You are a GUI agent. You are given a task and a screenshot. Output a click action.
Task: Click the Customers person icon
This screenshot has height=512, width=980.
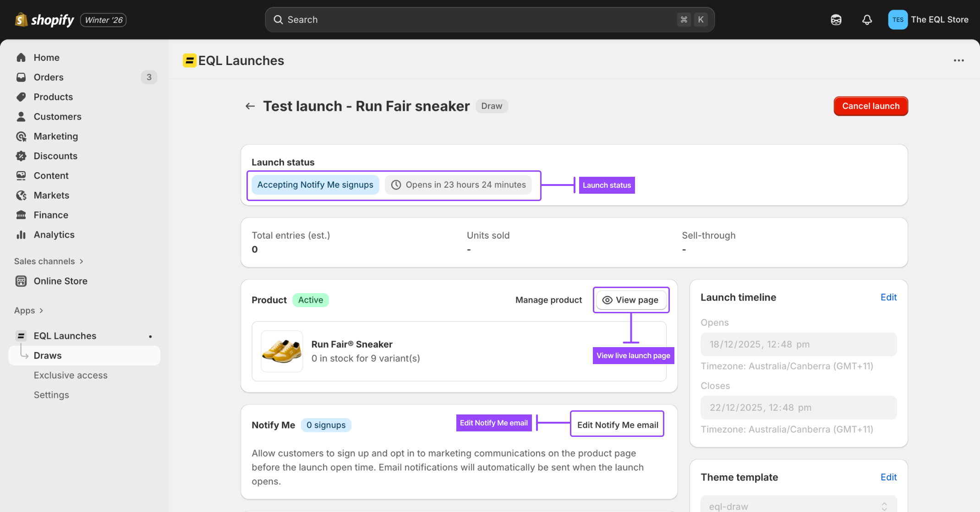[x=21, y=116]
